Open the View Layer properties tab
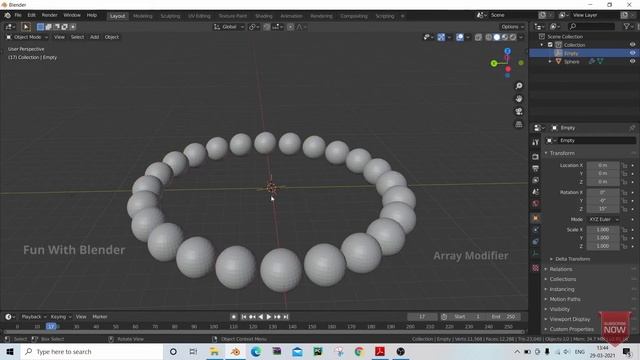This screenshot has height=360, width=640. coord(536,180)
